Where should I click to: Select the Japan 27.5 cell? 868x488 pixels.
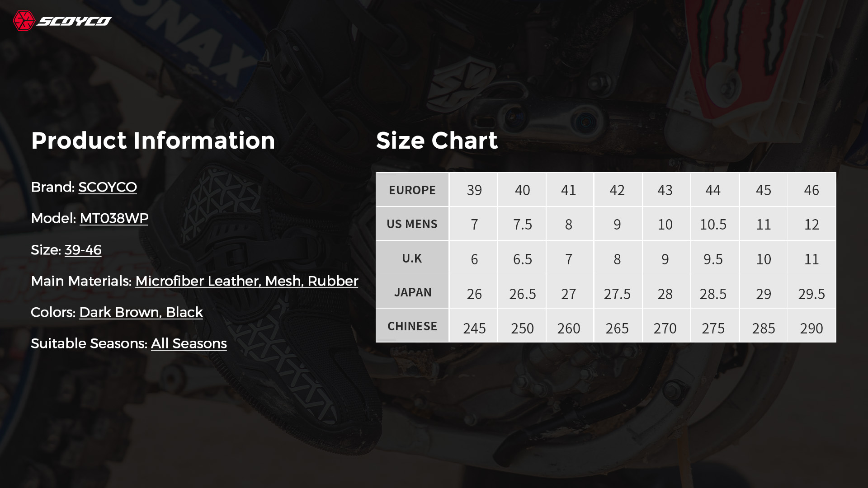[x=617, y=292]
